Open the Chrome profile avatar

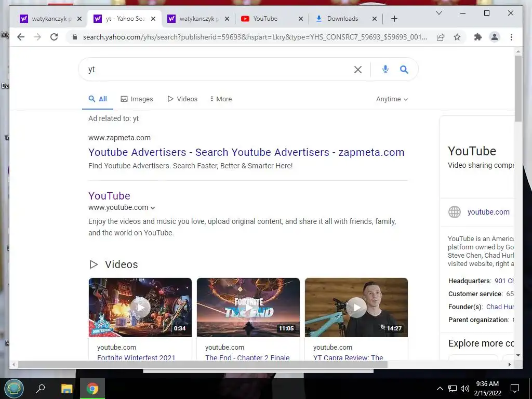tap(495, 37)
